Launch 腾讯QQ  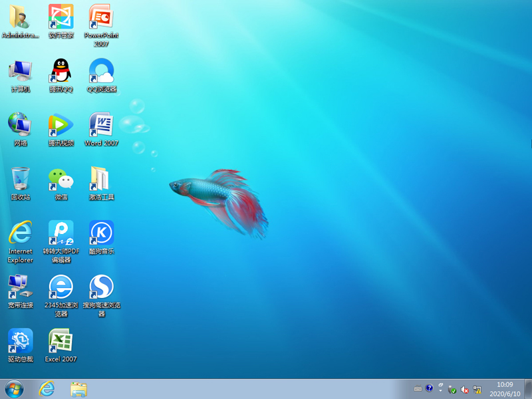click(x=61, y=73)
